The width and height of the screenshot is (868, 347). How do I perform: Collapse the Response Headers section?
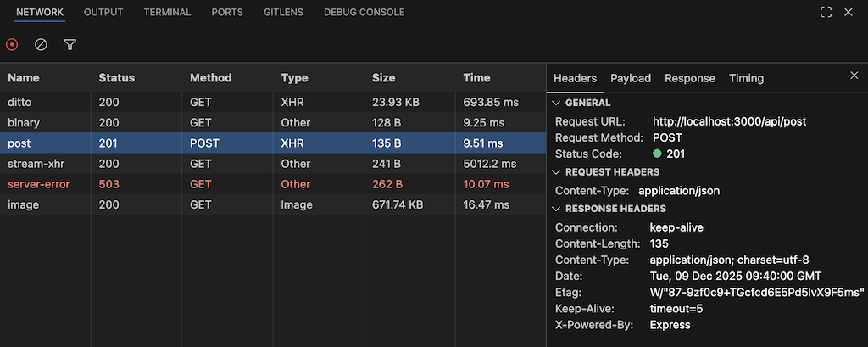coord(557,209)
